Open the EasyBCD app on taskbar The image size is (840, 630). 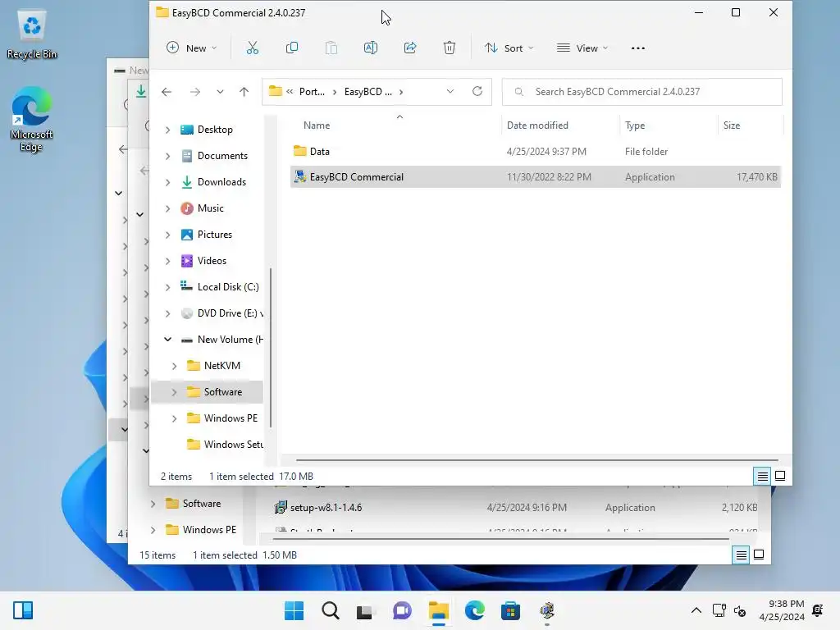point(547,610)
